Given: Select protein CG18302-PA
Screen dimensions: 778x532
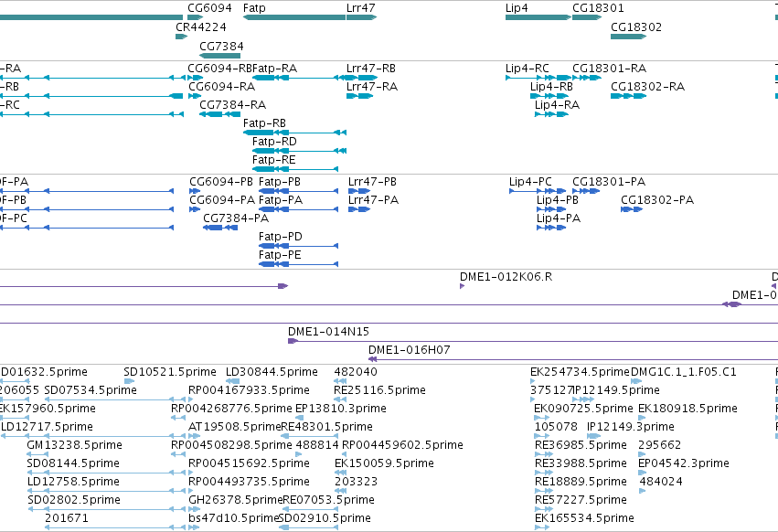Looking at the screenshot, I should coord(632,209).
